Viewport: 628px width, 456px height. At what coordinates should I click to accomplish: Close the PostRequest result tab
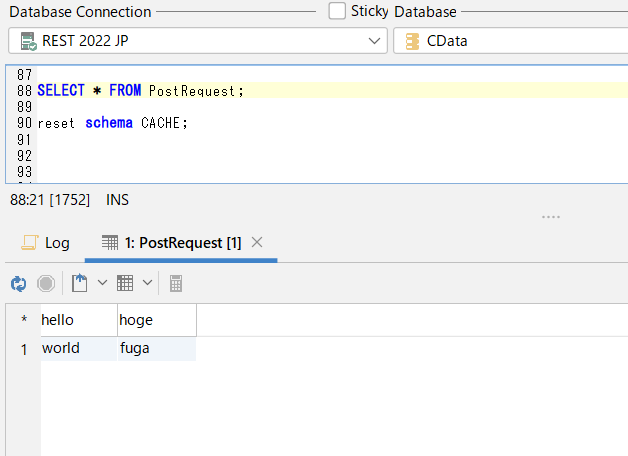(x=257, y=242)
